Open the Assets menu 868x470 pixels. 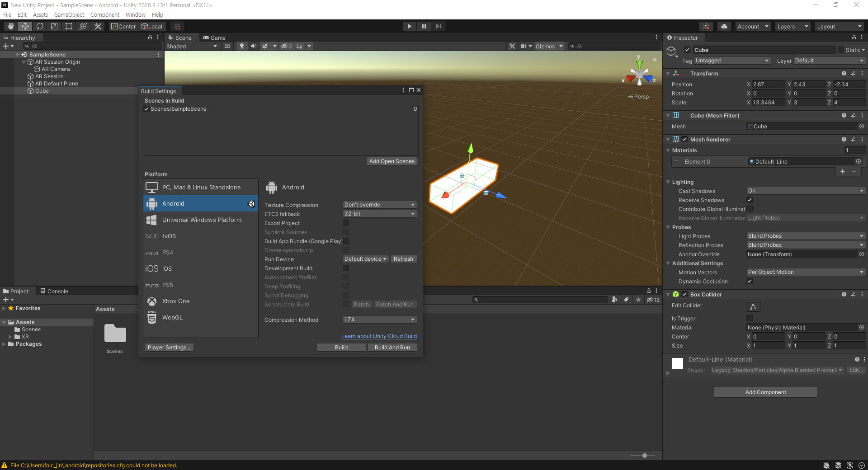click(40, 14)
